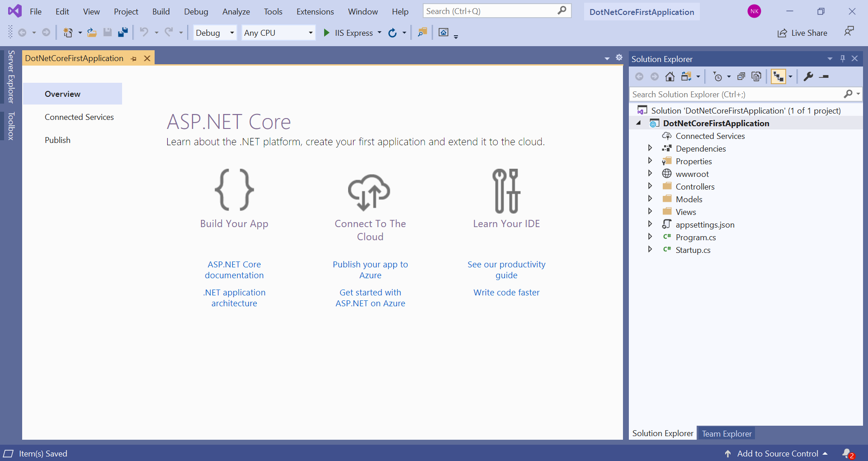Expand the Properties node
This screenshot has width=868, height=461.
pos(650,161)
